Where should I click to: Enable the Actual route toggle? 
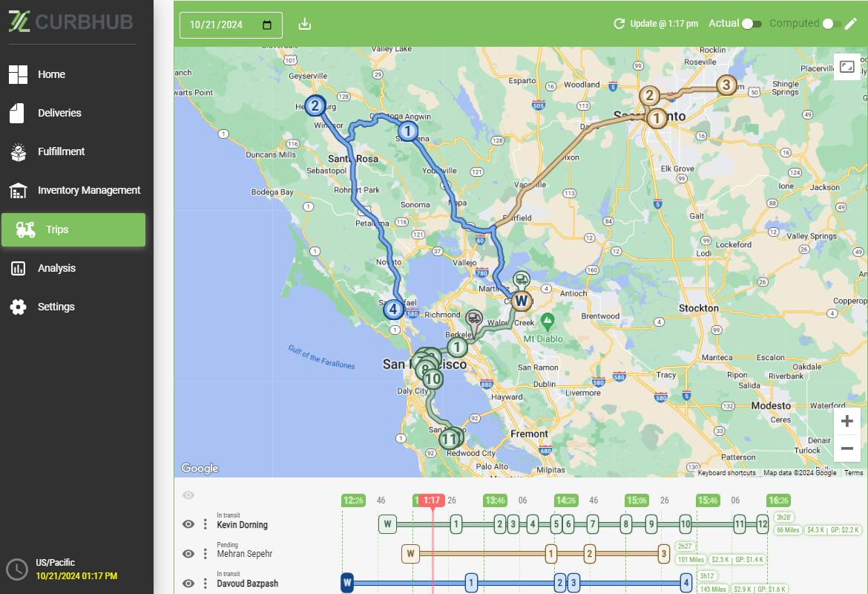point(752,24)
